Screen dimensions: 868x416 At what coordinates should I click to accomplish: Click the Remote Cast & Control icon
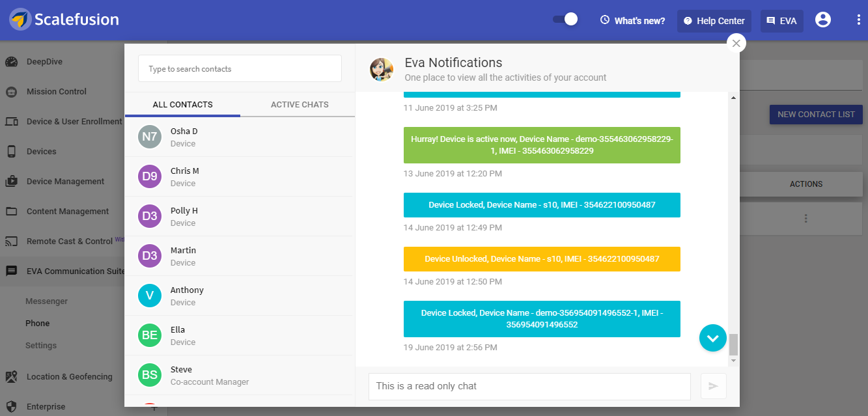point(11,242)
